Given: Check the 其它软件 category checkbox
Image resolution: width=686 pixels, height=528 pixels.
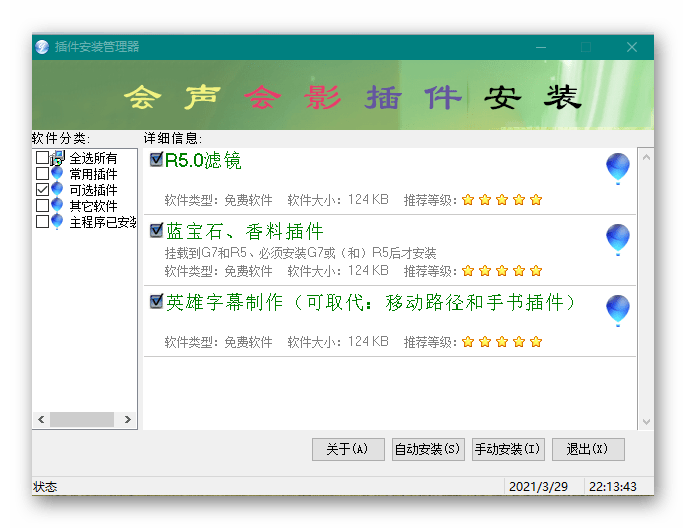Looking at the screenshot, I should pos(42,206).
